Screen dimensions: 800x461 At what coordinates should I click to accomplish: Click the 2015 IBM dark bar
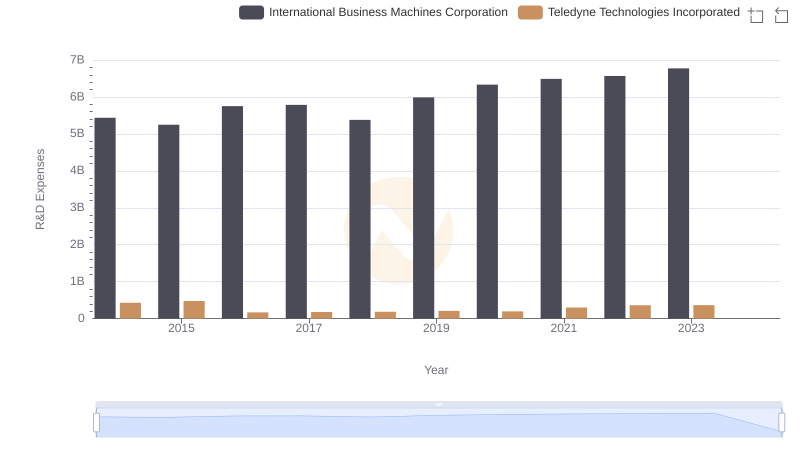169,222
